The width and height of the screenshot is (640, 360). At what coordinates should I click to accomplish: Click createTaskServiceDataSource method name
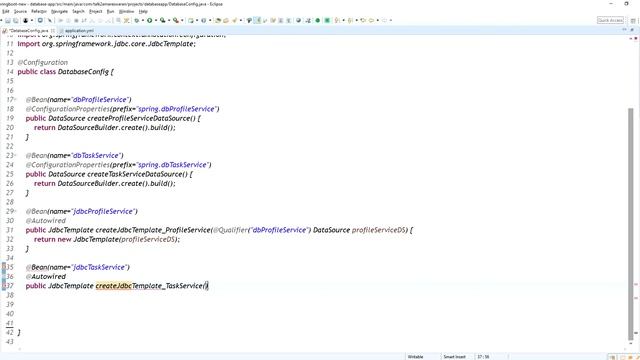(x=135, y=174)
